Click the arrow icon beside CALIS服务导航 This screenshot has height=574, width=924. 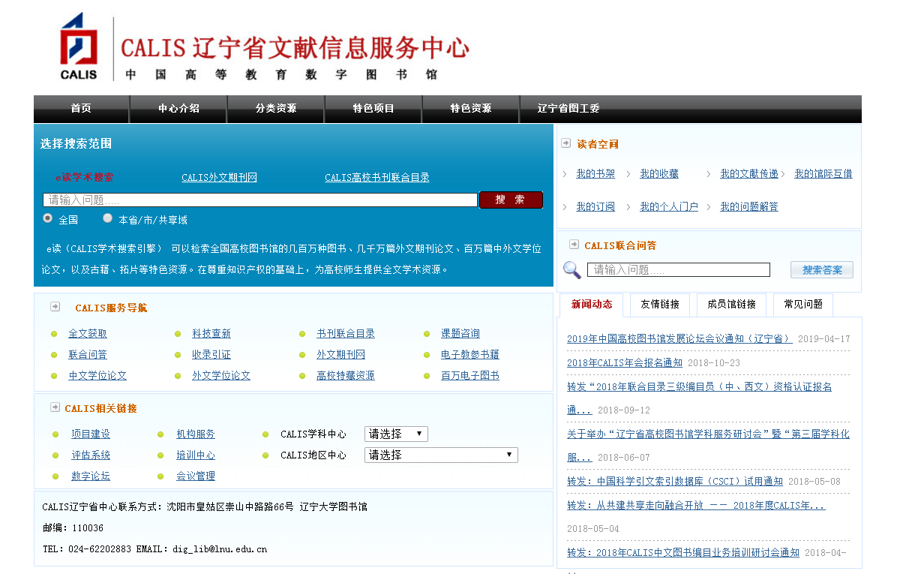55,307
